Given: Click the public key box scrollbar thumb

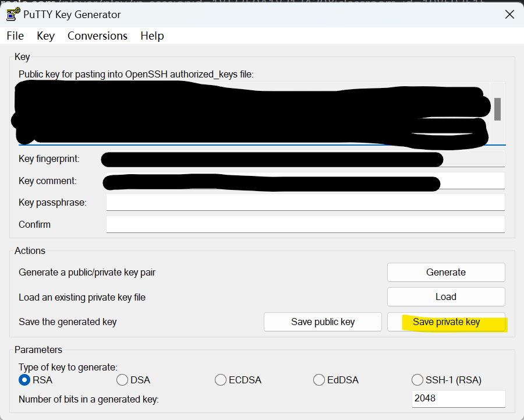Looking at the screenshot, I should coord(497,109).
